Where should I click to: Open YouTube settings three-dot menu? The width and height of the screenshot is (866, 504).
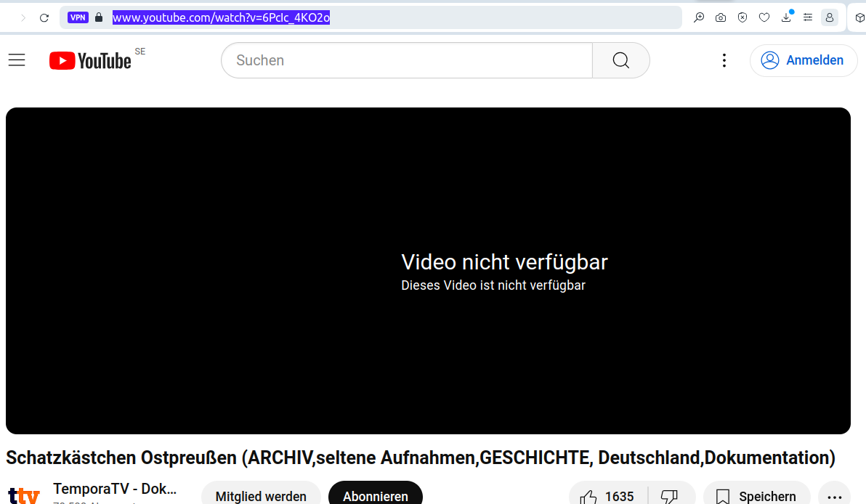click(x=724, y=60)
